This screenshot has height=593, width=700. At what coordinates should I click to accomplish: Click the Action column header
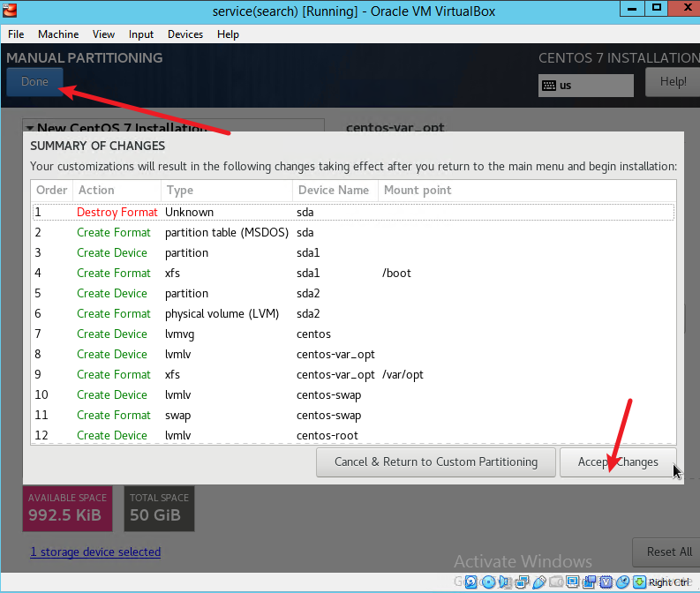click(117, 190)
